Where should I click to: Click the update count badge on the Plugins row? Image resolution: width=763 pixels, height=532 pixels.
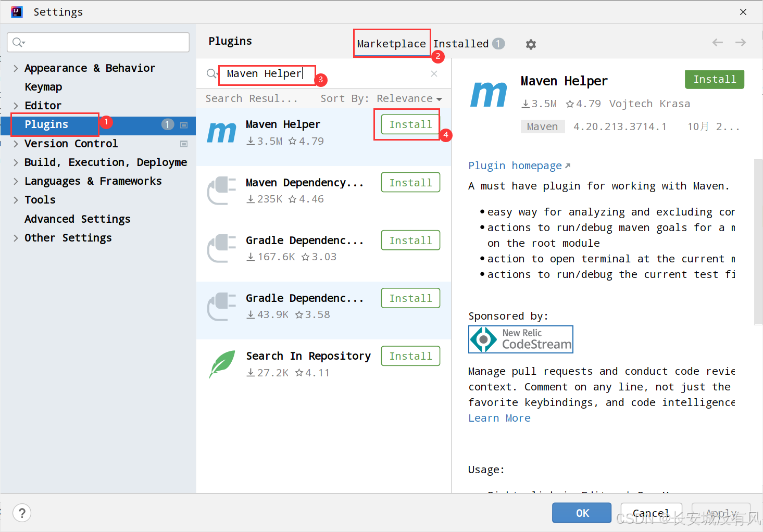(x=167, y=124)
